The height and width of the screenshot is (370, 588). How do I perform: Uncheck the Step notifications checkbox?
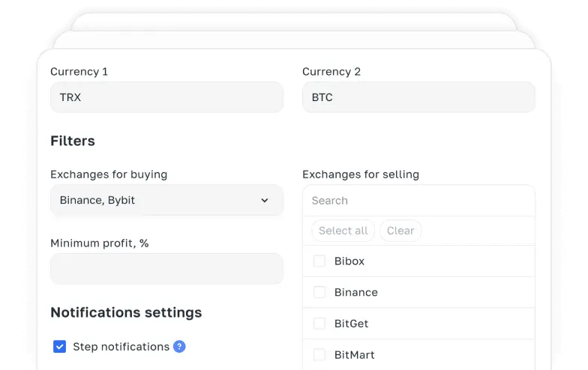59,346
